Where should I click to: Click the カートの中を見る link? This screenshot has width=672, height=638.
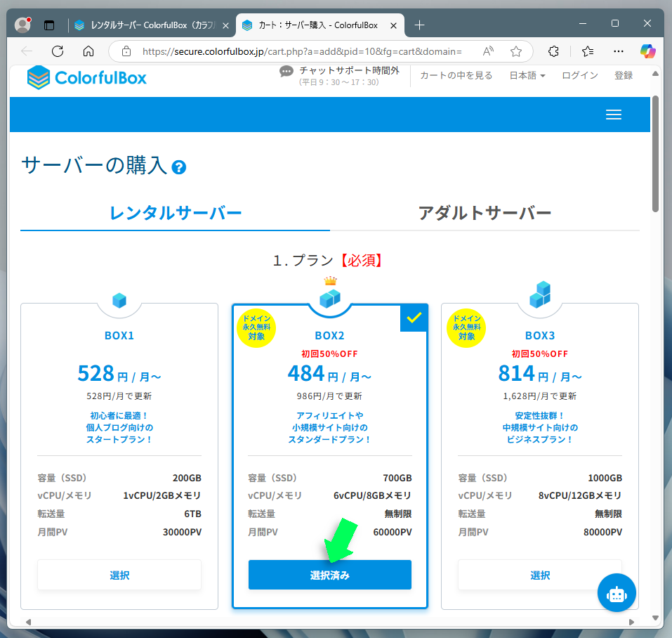pos(456,75)
